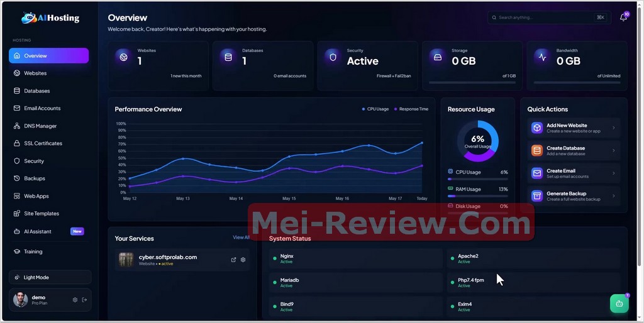Click the cyber.softprolab.com service name
This screenshot has height=323, width=644.
point(167,257)
